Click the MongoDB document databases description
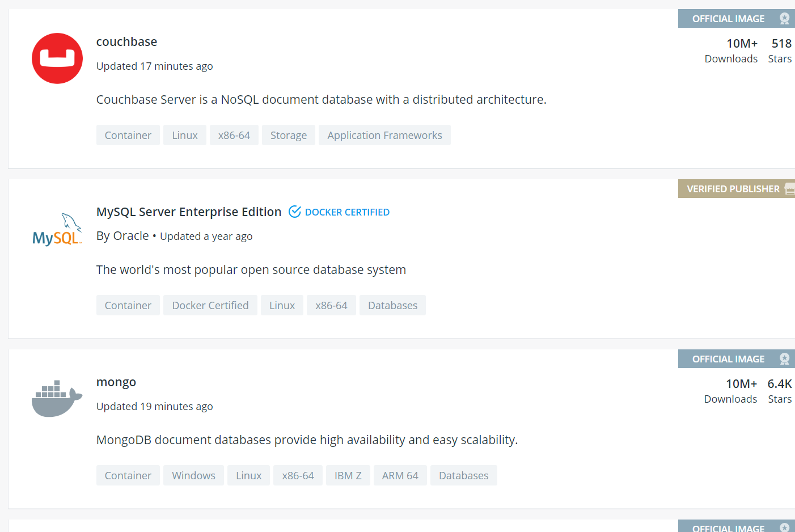 pos(307,440)
